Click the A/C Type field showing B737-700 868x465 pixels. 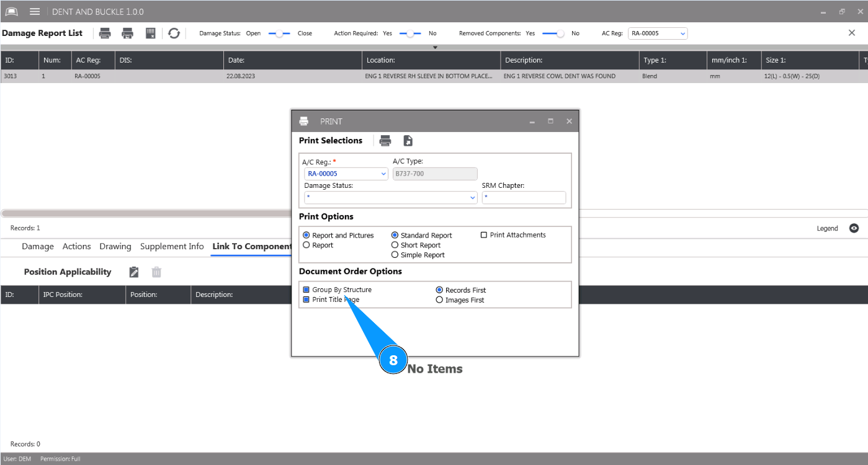click(435, 174)
